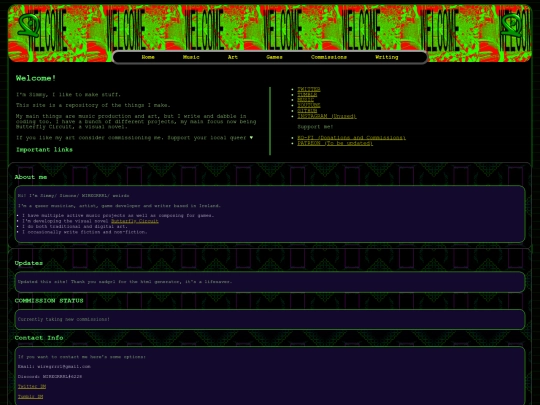
Task: Switch to the Writing page
Action: point(387,57)
